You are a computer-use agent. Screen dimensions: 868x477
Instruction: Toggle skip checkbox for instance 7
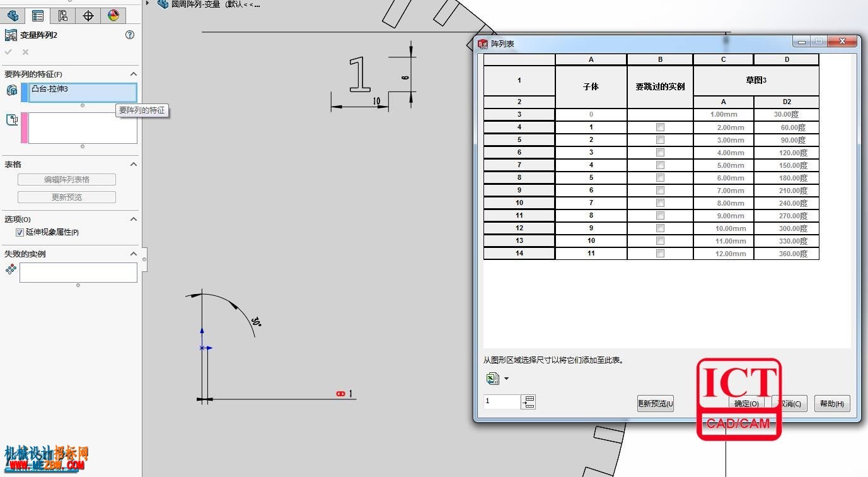click(x=660, y=203)
